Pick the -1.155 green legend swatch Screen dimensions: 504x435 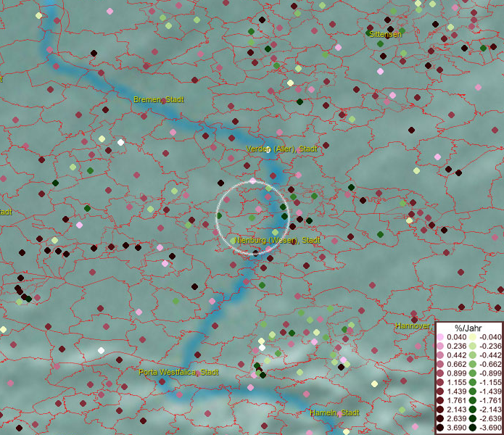(x=471, y=383)
